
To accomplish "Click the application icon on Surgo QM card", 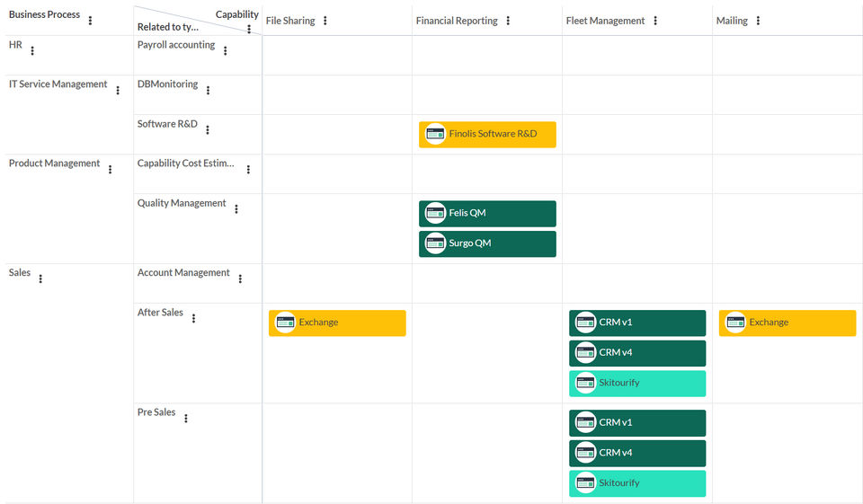I will coord(435,243).
